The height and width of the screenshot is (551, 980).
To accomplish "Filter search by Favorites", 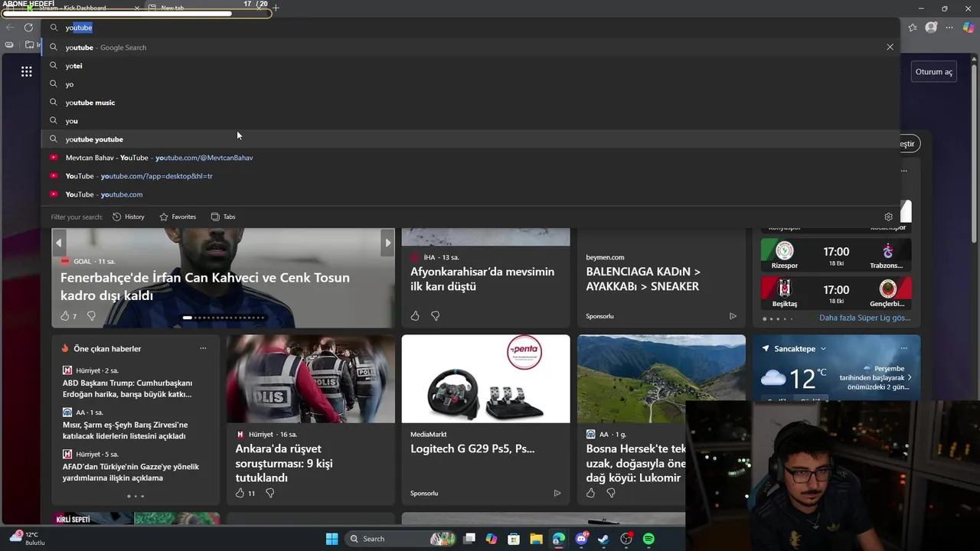I will point(178,217).
